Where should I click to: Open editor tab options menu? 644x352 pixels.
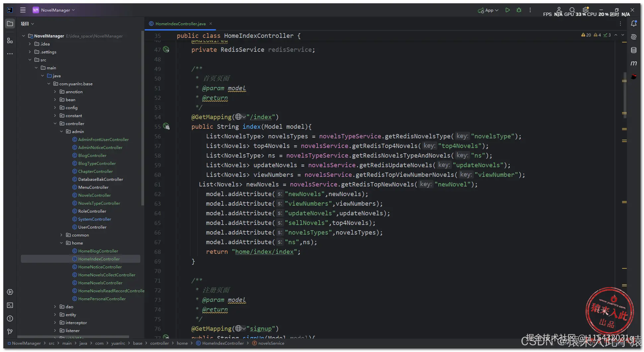[x=620, y=24]
